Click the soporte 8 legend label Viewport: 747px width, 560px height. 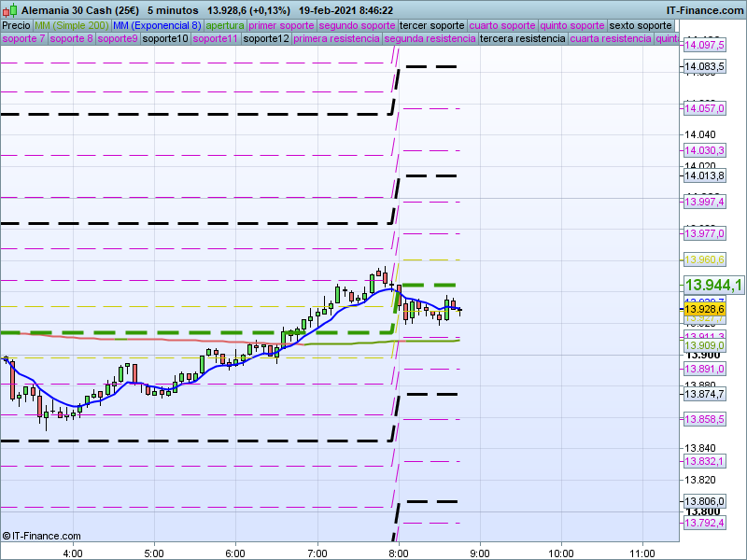pos(72,38)
